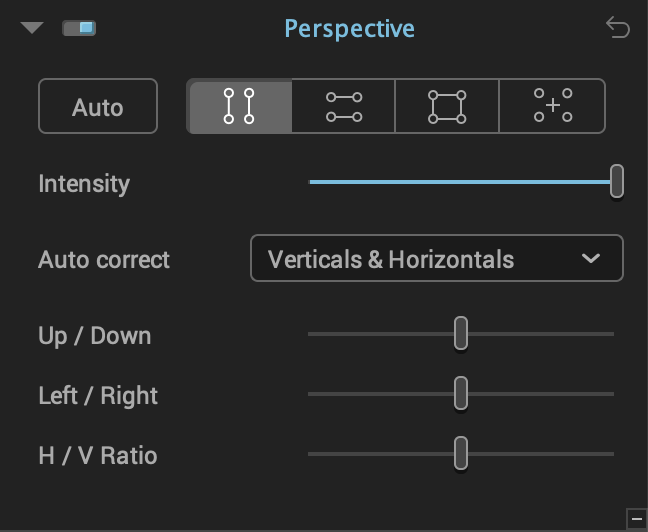Image resolution: width=648 pixels, height=532 pixels.
Task: Click the Up / Down label
Action: click(95, 335)
